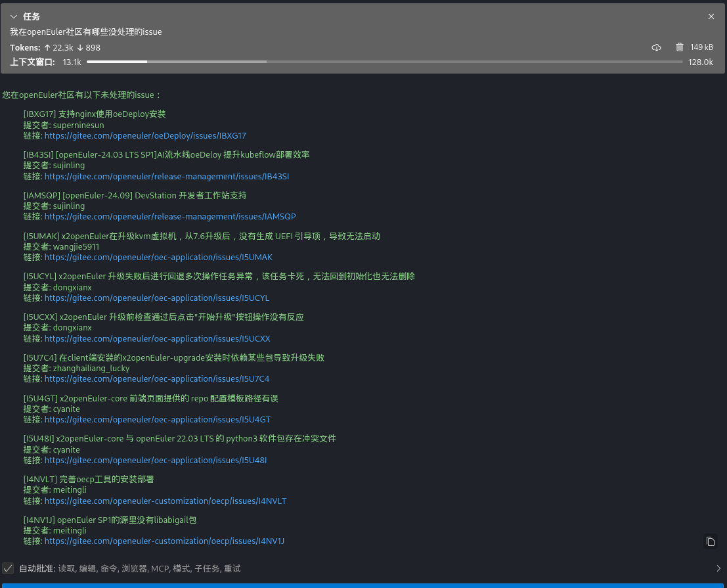
Task: Select the I5U4GT repo template issue title
Action: 150,399
